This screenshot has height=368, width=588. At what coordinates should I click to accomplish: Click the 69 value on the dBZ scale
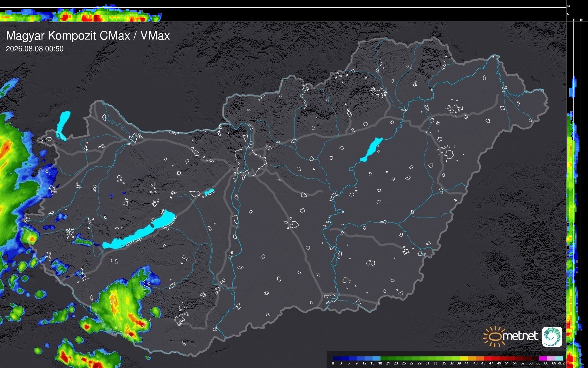tap(554, 363)
